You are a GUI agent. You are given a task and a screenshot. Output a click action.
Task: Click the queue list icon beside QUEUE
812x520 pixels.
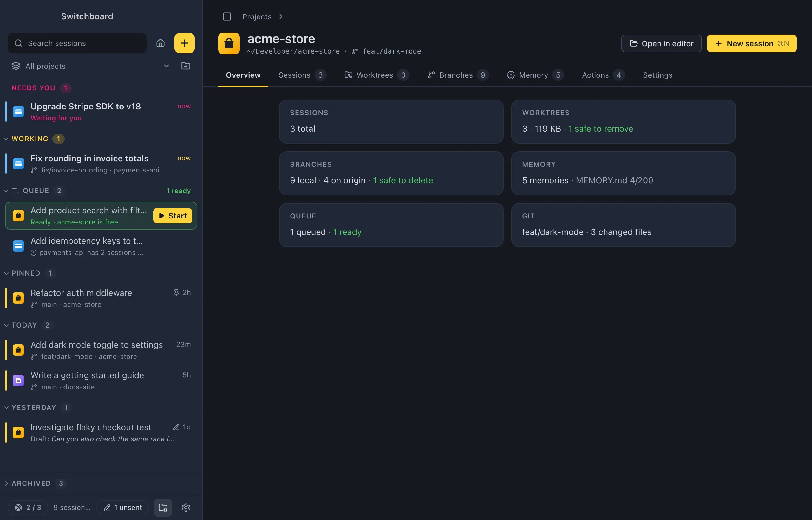coord(15,191)
